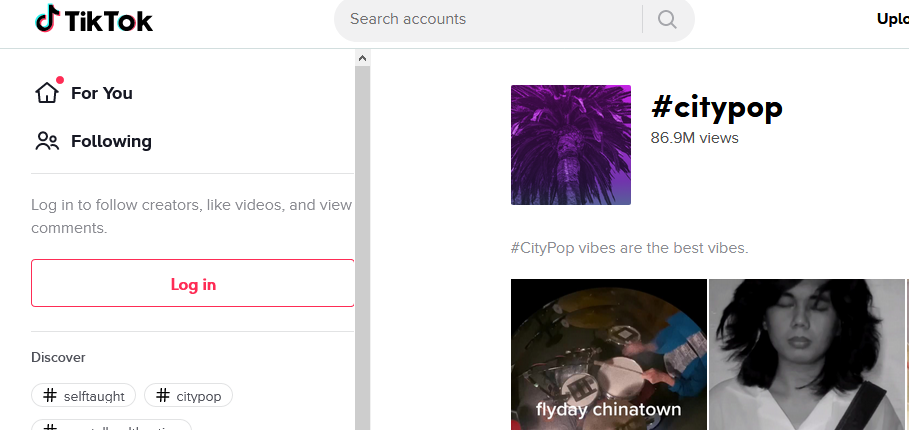
Task: Click the Following people icon
Action: pyautogui.click(x=47, y=141)
